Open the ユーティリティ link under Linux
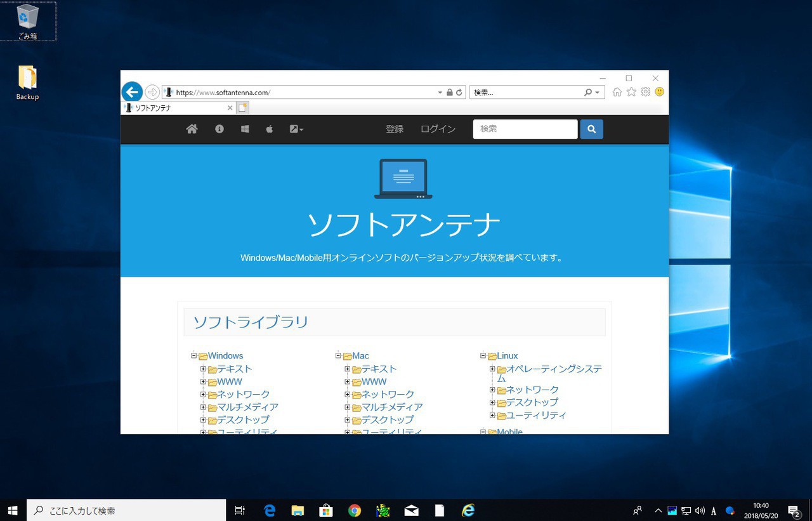Screen dimensions: 812x521 tap(537, 415)
